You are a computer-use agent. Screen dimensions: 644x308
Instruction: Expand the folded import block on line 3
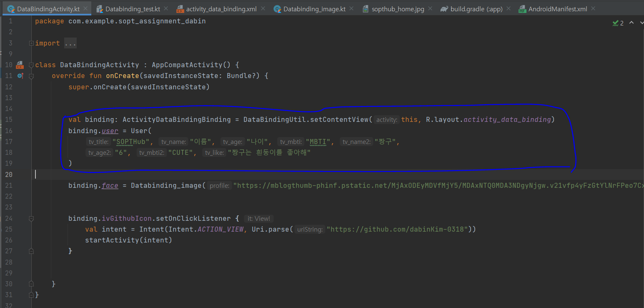[31, 43]
